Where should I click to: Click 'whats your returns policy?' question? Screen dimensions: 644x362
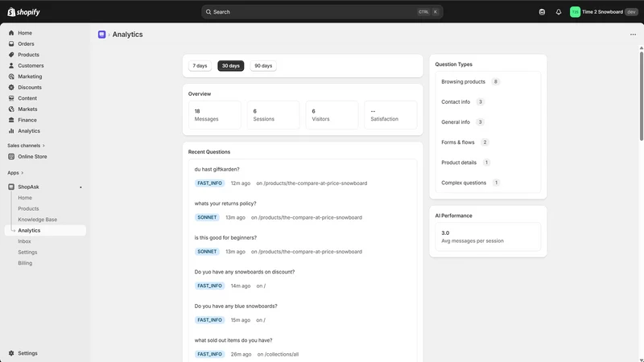(225, 204)
